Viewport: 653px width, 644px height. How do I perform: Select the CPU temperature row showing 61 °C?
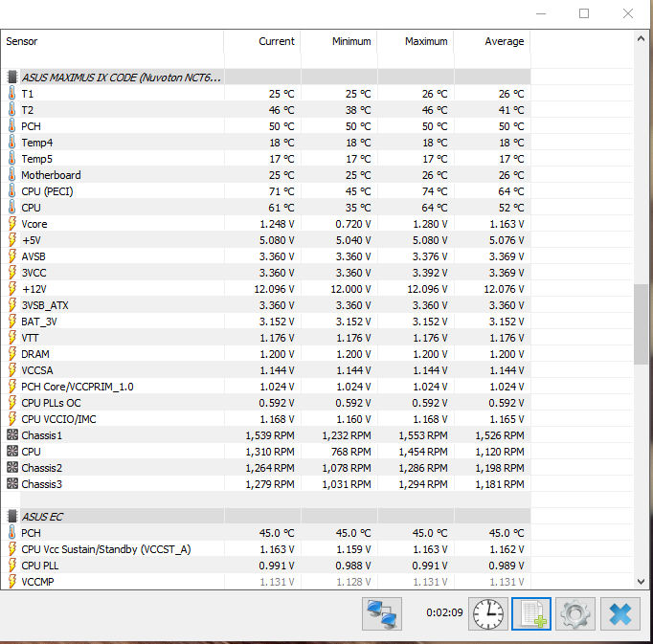click(x=265, y=208)
